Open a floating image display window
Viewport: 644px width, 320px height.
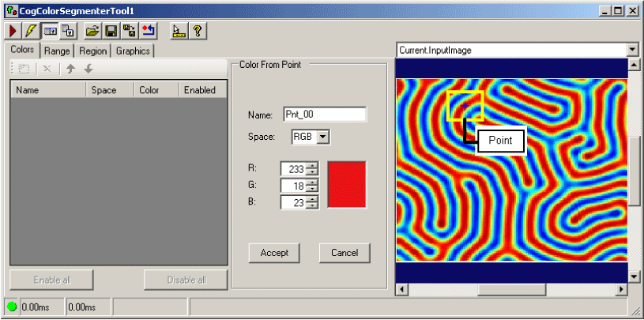click(67, 31)
